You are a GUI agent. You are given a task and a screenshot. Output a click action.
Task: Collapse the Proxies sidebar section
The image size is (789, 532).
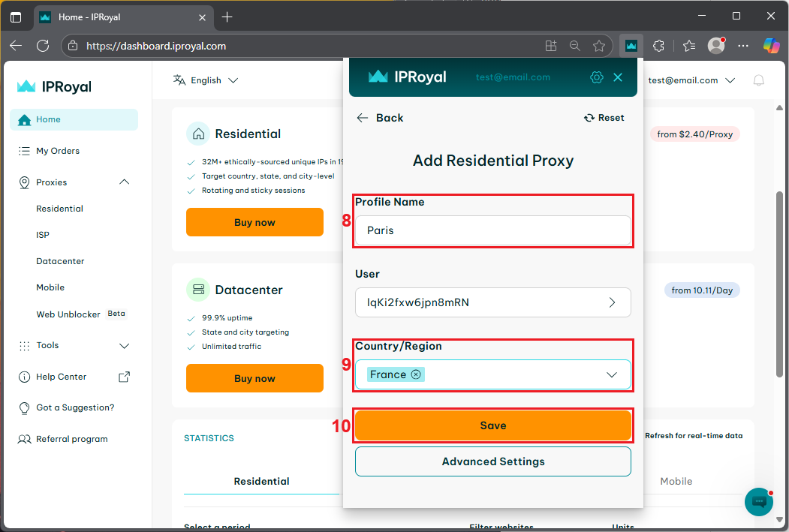tap(125, 182)
